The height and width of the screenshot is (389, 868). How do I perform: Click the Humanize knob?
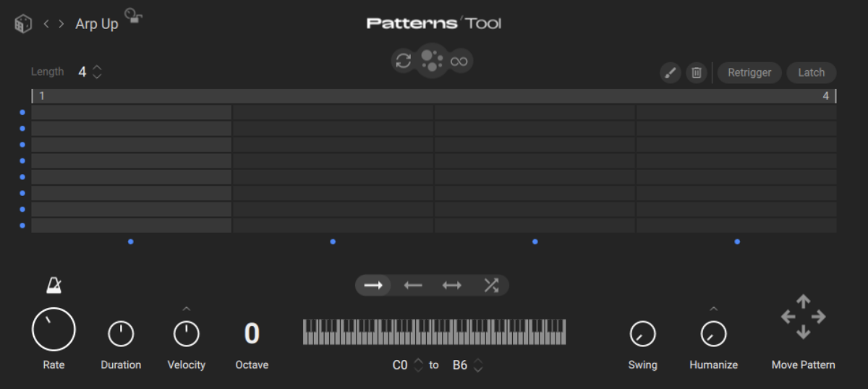click(714, 334)
